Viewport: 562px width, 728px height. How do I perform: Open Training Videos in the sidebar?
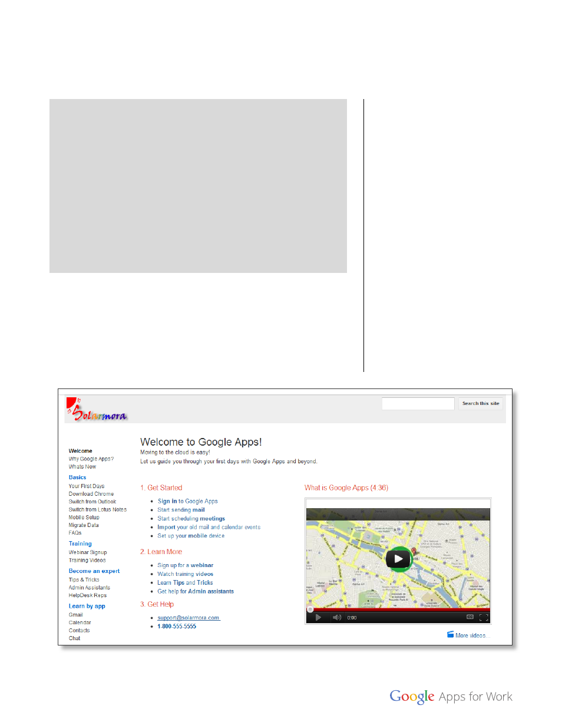coord(87,560)
